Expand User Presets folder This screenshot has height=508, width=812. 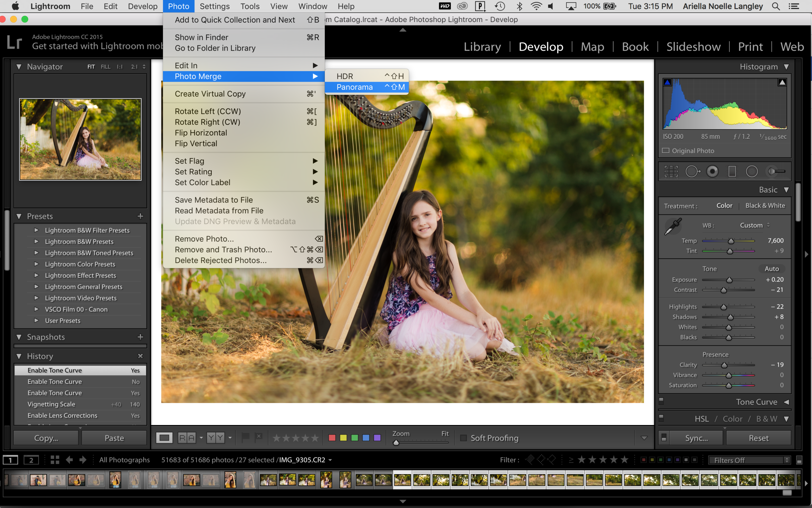tap(36, 320)
